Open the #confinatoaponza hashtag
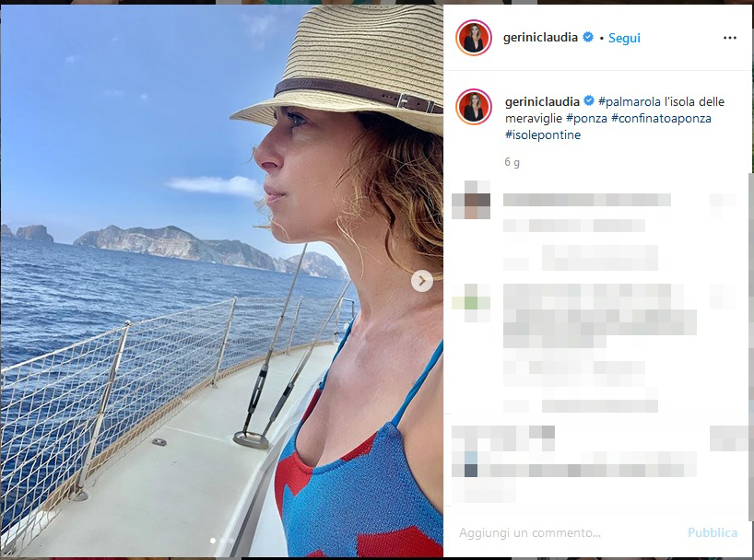This screenshot has width=754, height=560. [x=661, y=118]
